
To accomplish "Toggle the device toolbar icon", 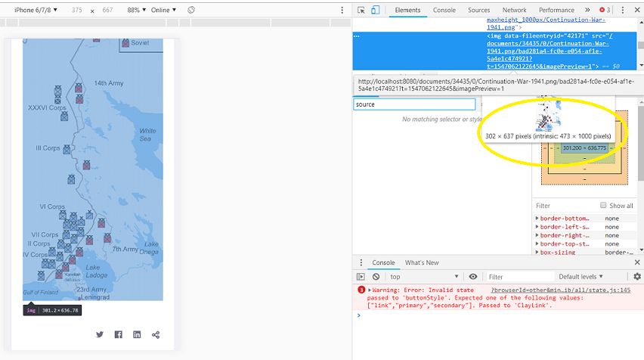I will [x=375, y=11].
